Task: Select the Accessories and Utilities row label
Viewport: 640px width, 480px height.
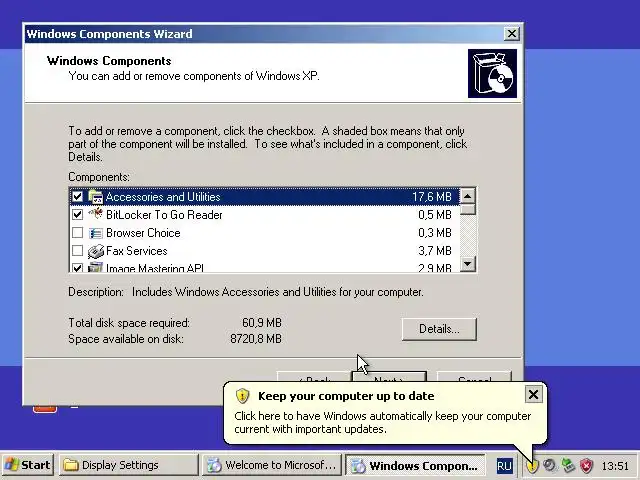Action: coord(163,197)
